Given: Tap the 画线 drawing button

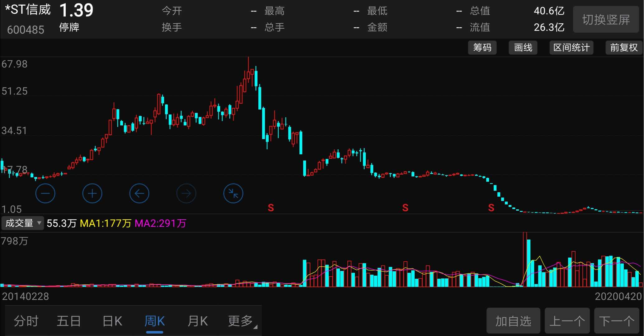Looking at the screenshot, I should click(523, 48).
